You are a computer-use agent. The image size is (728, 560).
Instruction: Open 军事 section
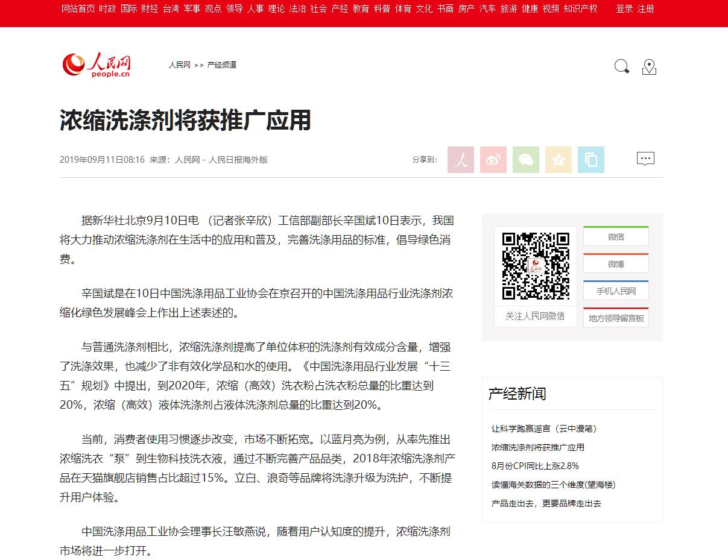pos(192,9)
